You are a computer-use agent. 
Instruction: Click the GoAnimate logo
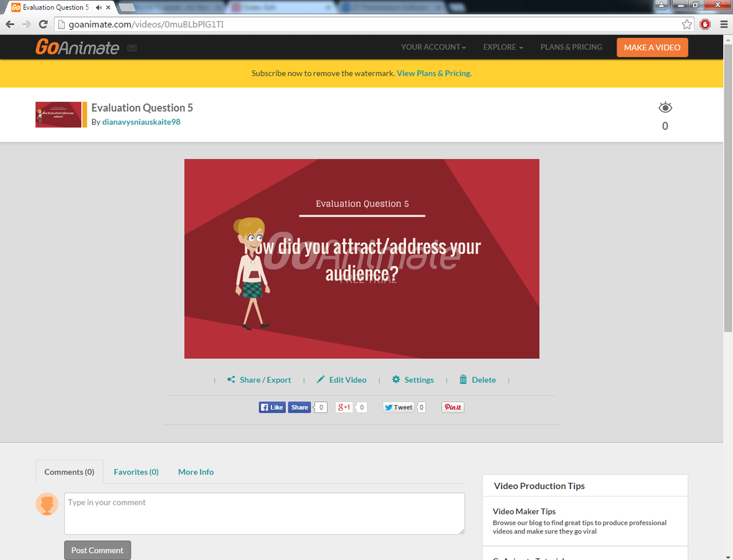(x=77, y=47)
